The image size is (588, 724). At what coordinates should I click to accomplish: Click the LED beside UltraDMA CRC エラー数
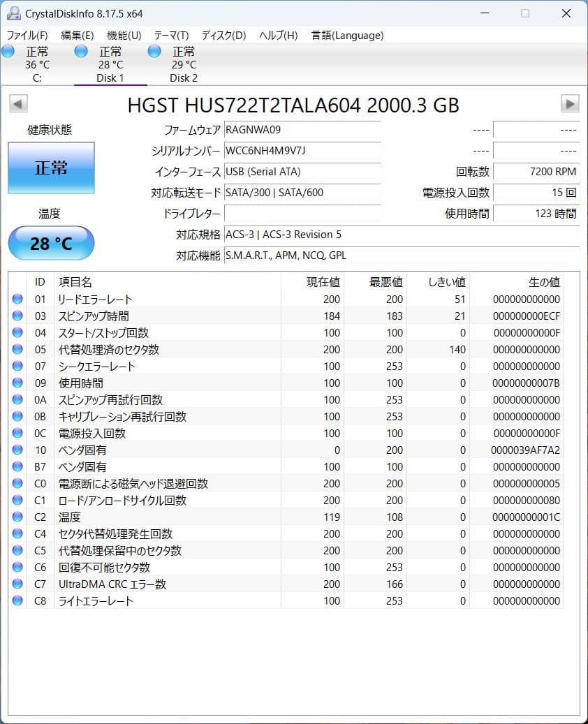[x=17, y=584]
